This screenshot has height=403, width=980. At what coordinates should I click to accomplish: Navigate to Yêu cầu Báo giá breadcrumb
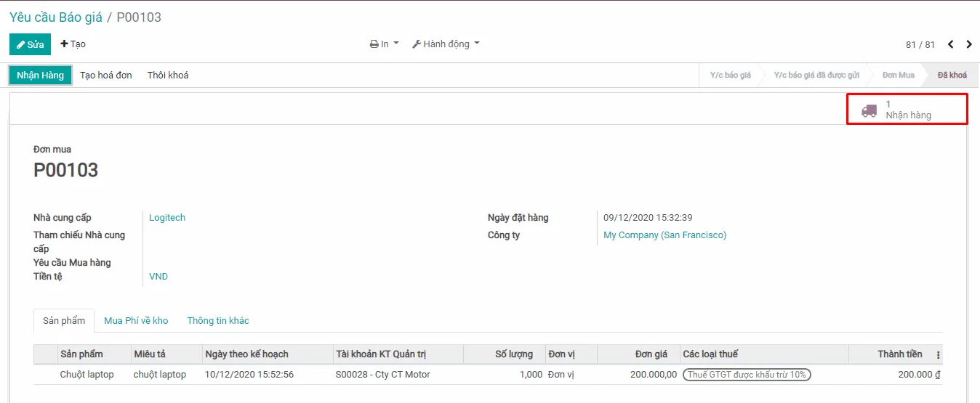click(56, 17)
